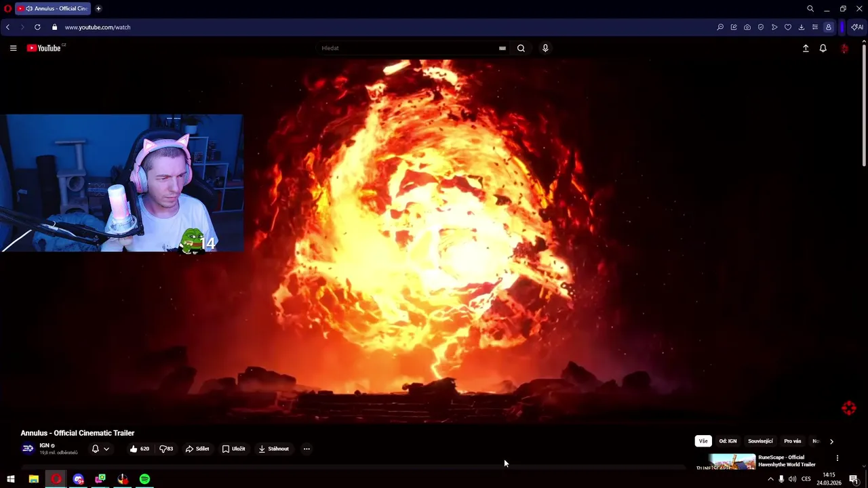Open a new browser tab with plus
Image resolution: width=868 pixels, height=488 pixels.
98,9
